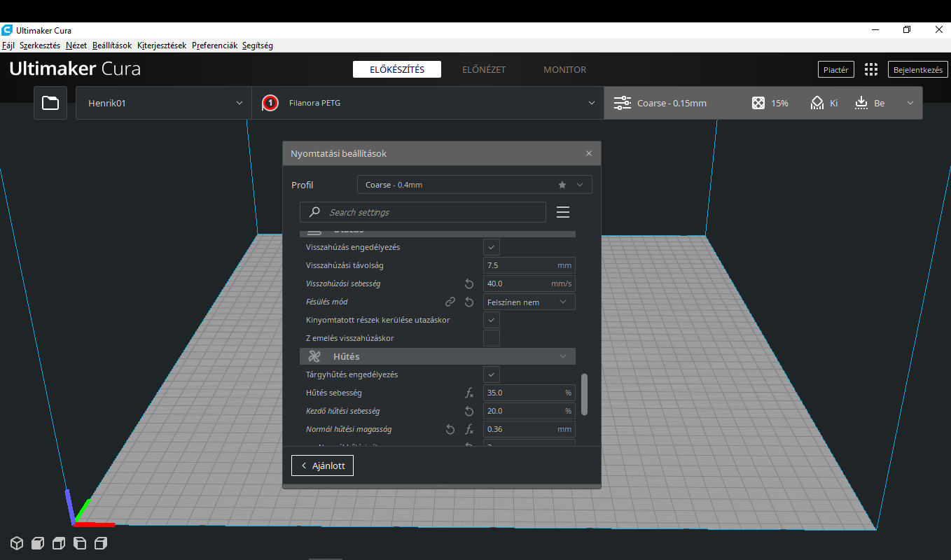This screenshot has width=951, height=560.
Task: Open the Profil dropdown showing Coarse - 0.4mm
Action: (x=474, y=185)
